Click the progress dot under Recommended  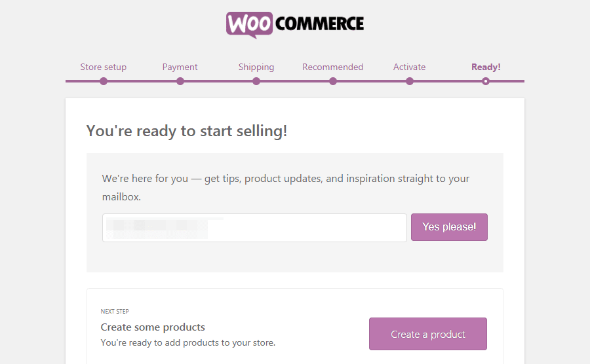click(x=333, y=81)
